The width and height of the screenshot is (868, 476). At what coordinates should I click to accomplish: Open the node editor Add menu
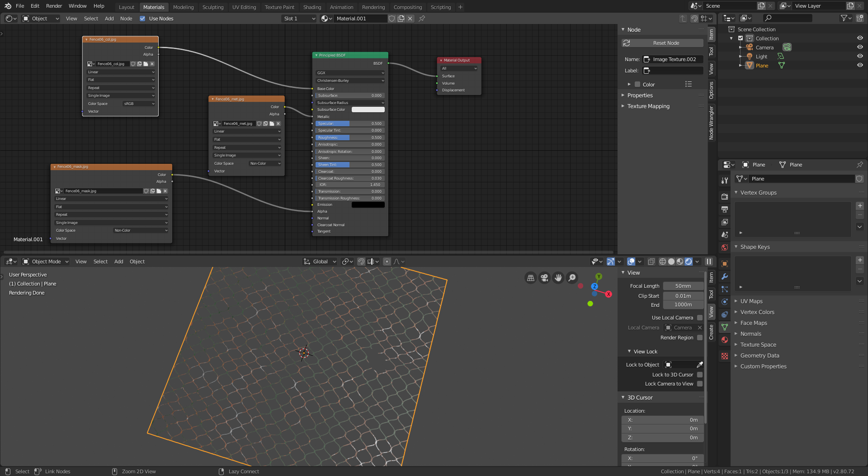[x=109, y=19]
